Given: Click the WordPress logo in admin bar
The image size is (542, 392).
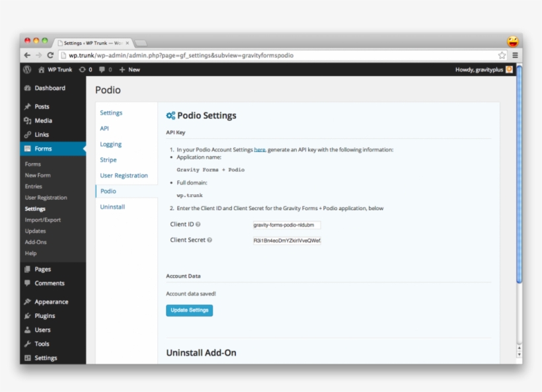Looking at the screenshot, I should 27,69.
